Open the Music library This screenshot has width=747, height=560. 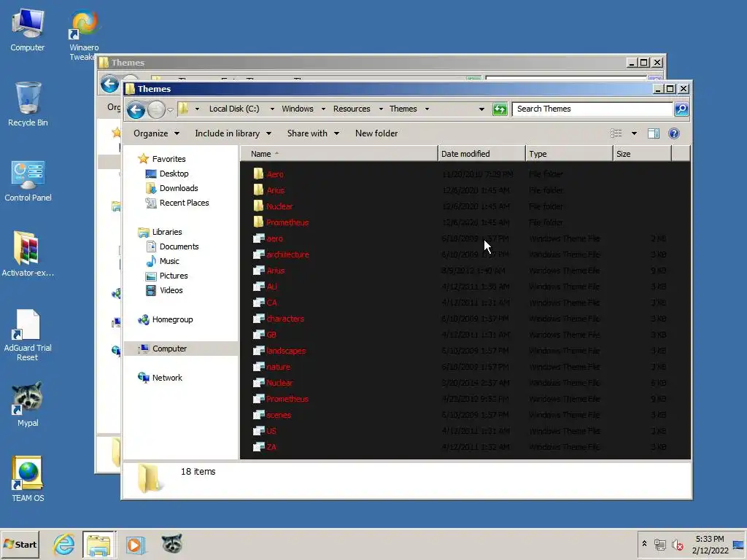(163, 261)
